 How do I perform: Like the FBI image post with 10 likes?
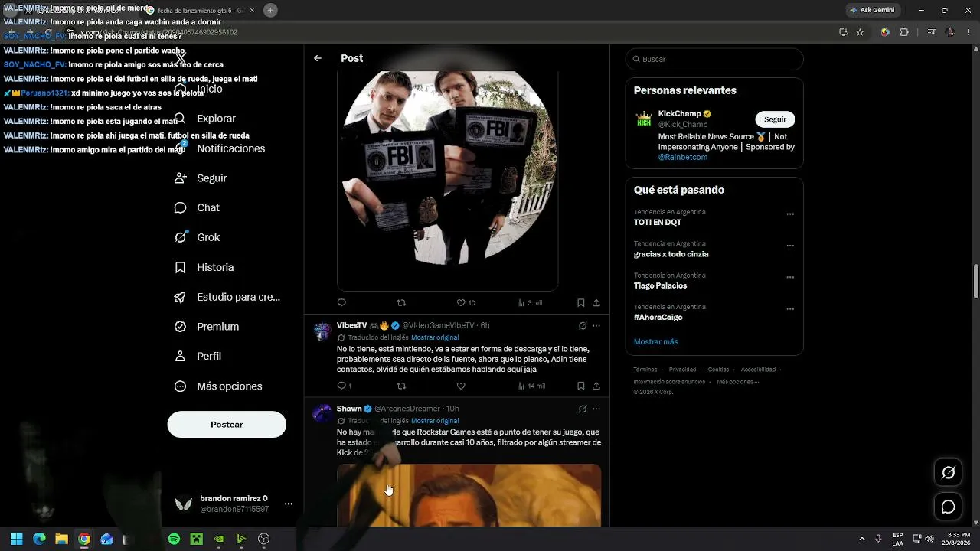pos(465,303)
